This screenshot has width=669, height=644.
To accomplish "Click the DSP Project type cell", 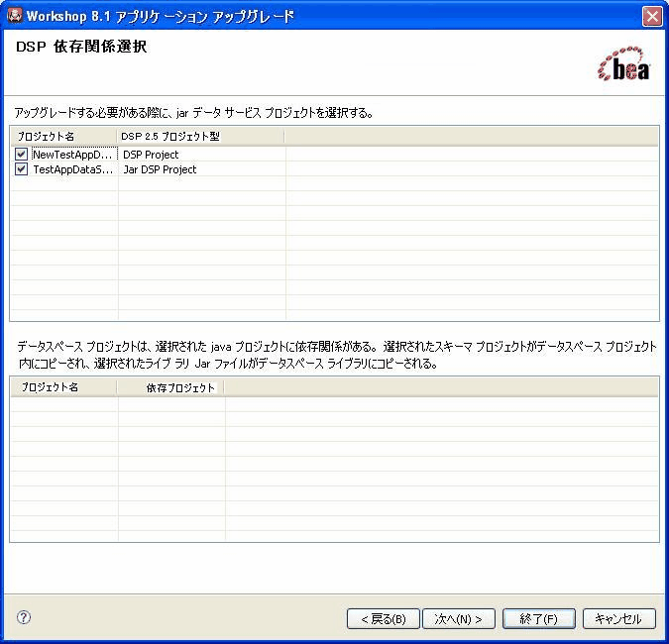I will click(151, 155).
